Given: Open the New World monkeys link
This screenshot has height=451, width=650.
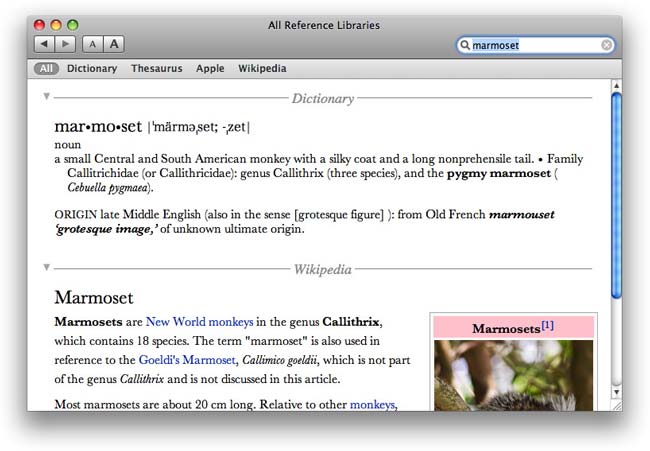Looking at the screenshot, I should pyautogui.click(x=199, y=322).
